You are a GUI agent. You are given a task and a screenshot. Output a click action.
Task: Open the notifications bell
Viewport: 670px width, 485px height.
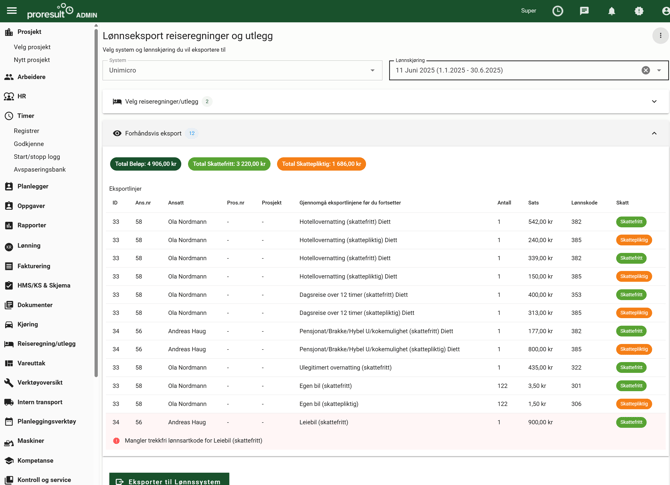612,11
